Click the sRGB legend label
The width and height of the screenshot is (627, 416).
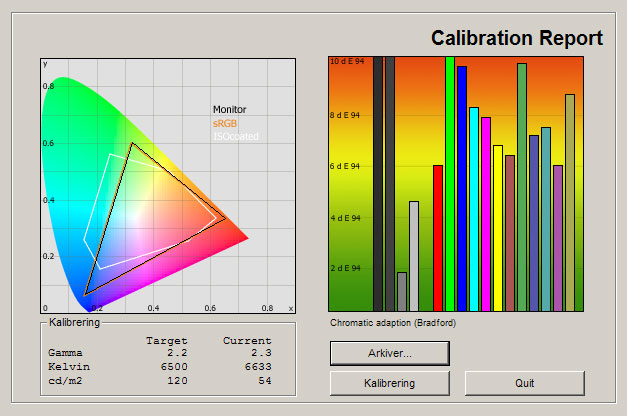pos(225,123)
